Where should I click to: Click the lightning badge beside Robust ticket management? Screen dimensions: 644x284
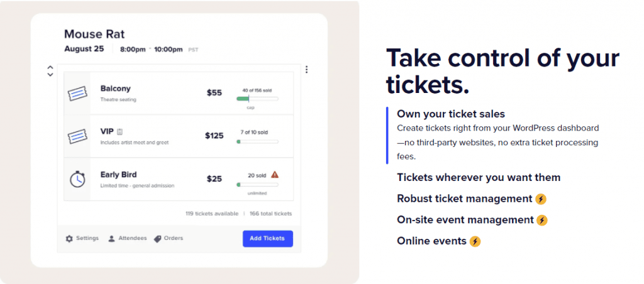(541, 199)
